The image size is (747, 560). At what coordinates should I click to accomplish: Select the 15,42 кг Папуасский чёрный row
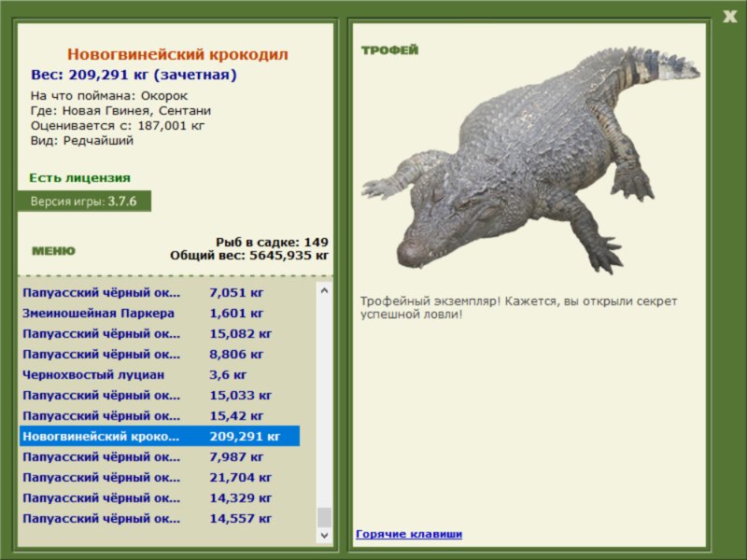(160, 415)
